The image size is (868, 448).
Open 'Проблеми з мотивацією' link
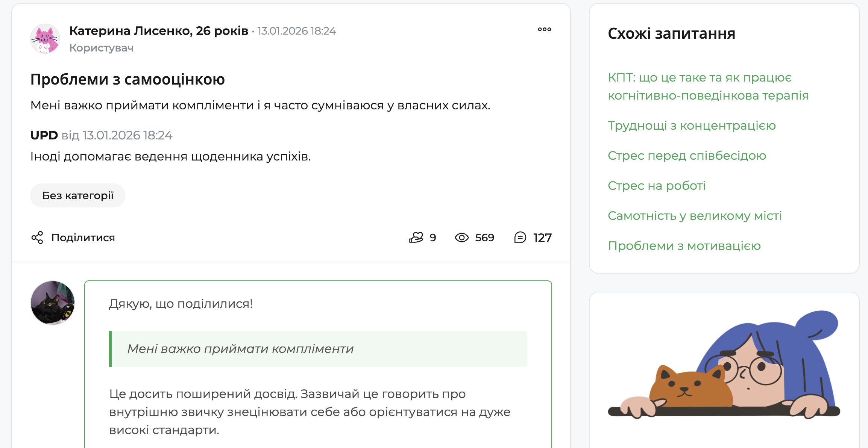tap(684, 245)
